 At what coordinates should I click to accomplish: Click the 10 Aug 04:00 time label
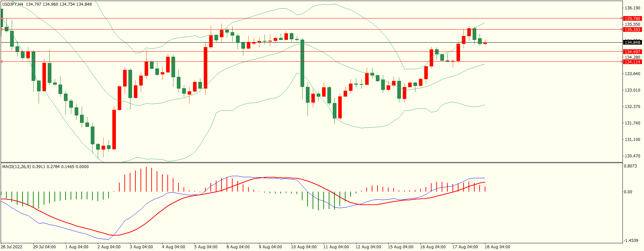pos(304,247)
